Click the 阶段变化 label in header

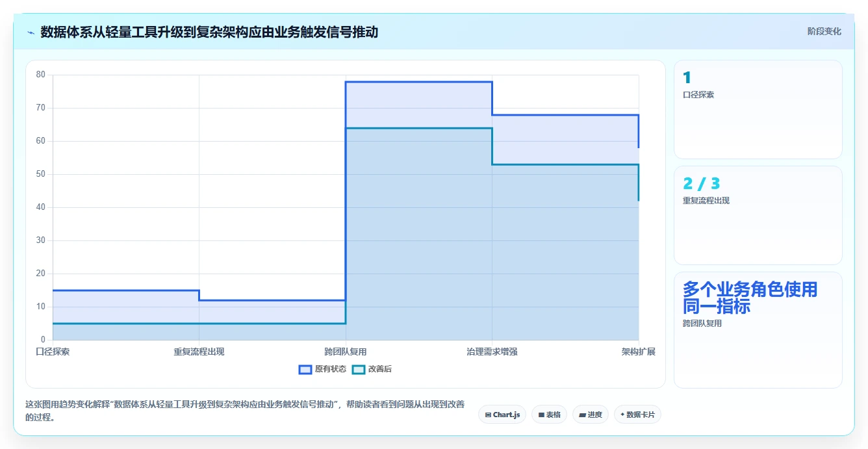[824, 31]
